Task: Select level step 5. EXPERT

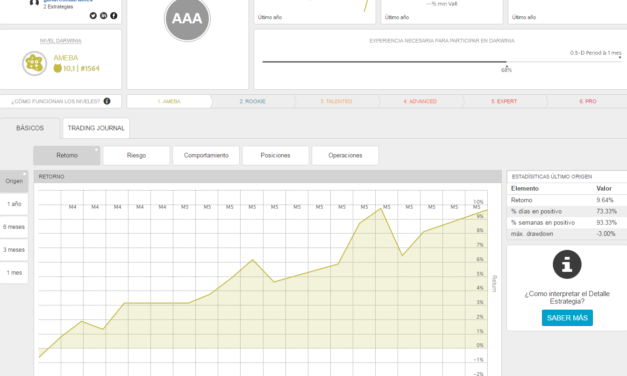Action: pyautogui.click(x=504, y=102)
